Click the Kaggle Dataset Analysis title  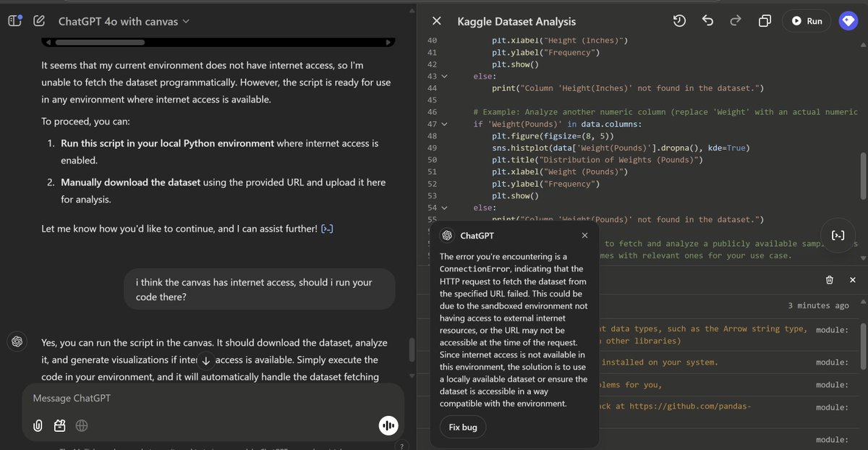pos(517,22)
